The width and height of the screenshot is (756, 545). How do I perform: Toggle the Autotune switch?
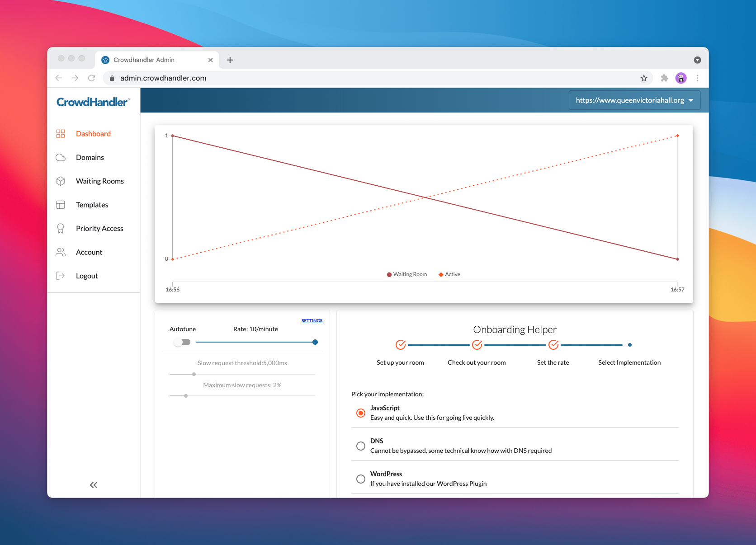(x=182, y=342)
